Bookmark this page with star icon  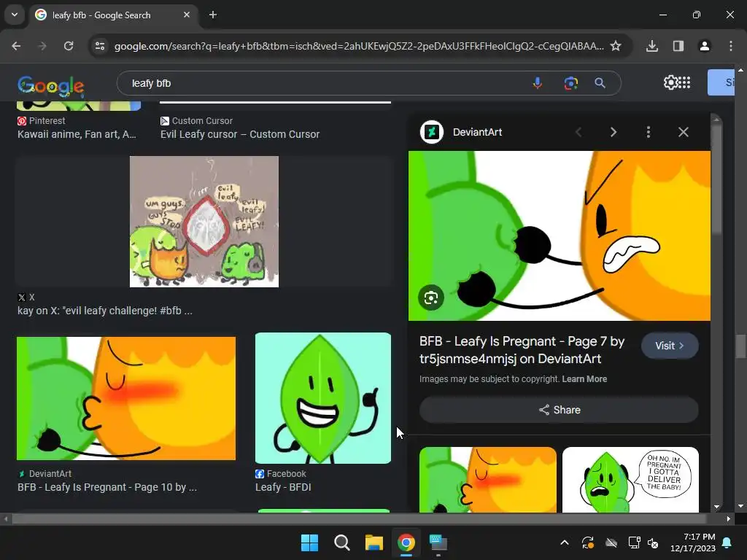616,46
